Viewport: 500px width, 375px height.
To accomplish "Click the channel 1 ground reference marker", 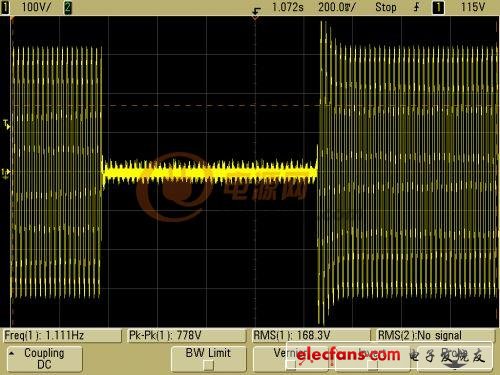I will click(x=6, y=173).
